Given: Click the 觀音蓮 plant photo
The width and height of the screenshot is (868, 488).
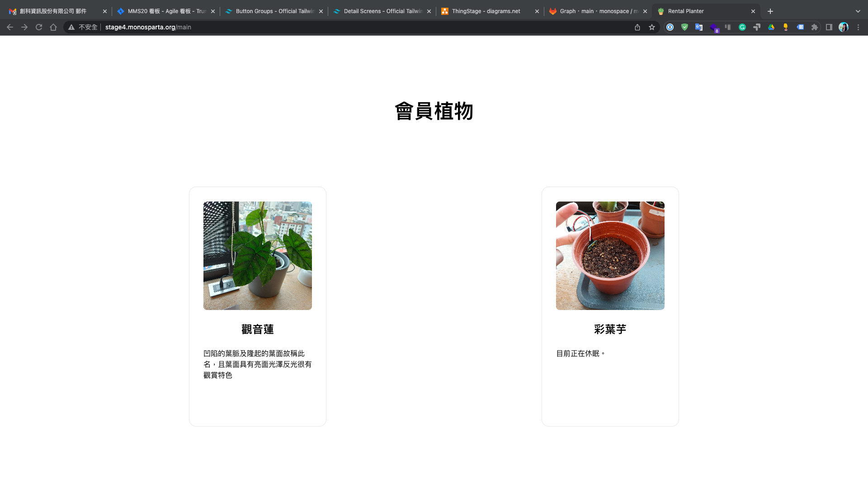Looking at the screenshot, I should tap(257, 255).
